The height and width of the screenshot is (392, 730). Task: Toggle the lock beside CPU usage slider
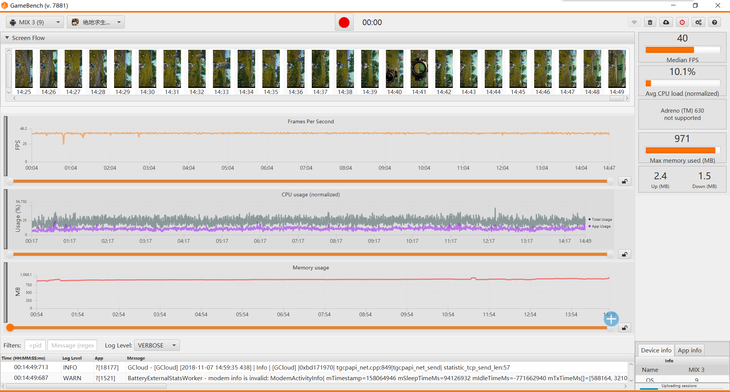coord(624,254)
